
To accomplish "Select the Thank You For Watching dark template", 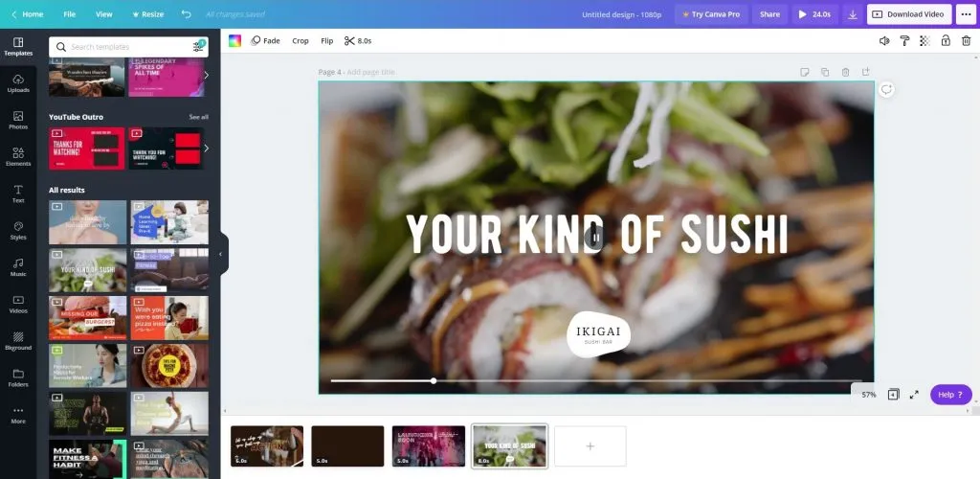I will click(x=167, y=148).
